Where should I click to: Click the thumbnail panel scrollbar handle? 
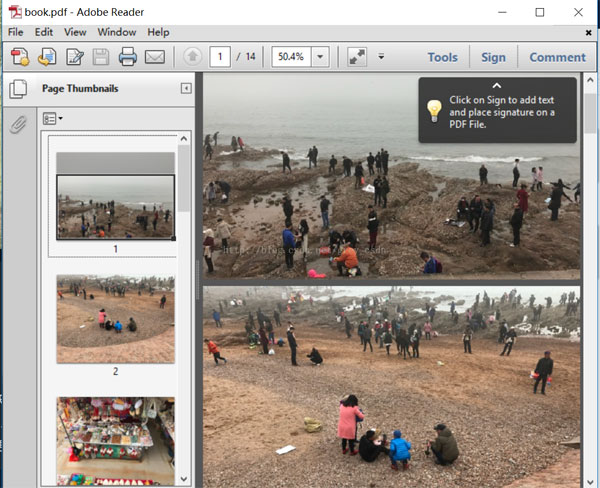pos(184,178)
